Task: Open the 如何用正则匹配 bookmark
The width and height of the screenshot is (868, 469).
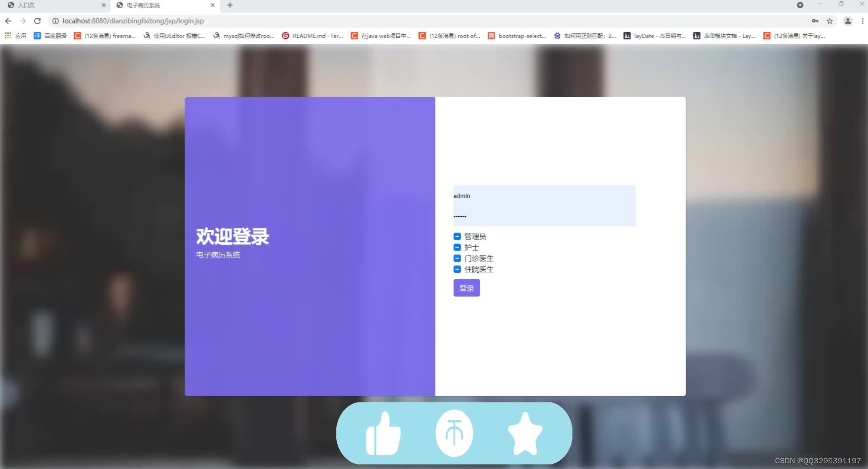Action: 585,36
